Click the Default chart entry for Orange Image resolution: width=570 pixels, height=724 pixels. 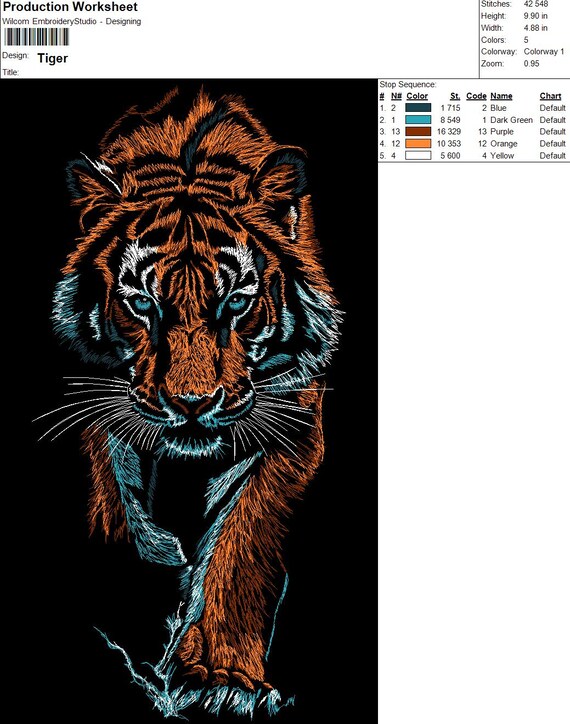552,144
